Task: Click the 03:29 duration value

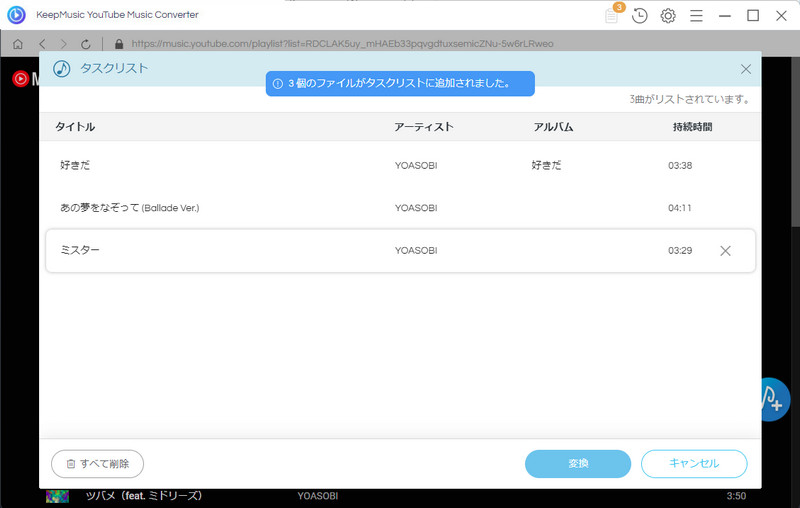Action: pos(680,250)
